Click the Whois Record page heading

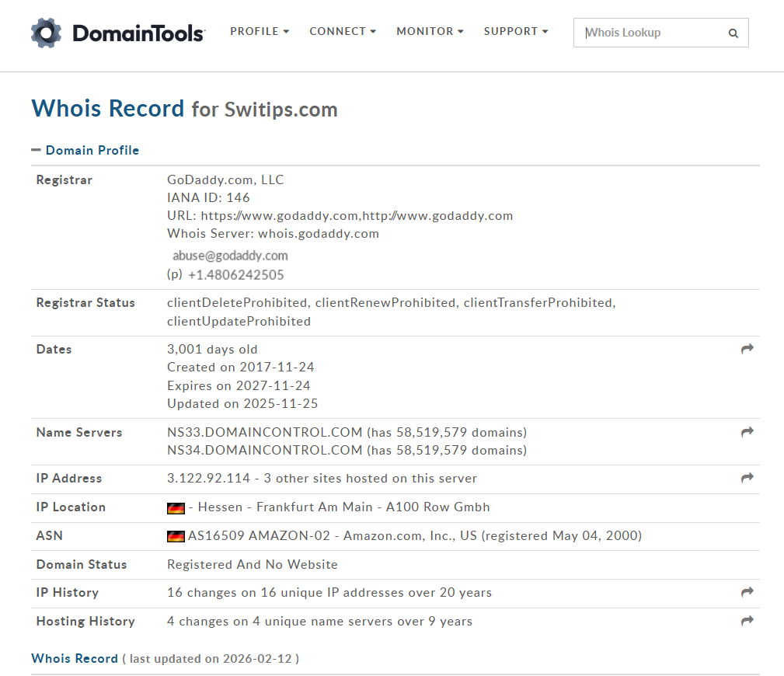[108, 108]
